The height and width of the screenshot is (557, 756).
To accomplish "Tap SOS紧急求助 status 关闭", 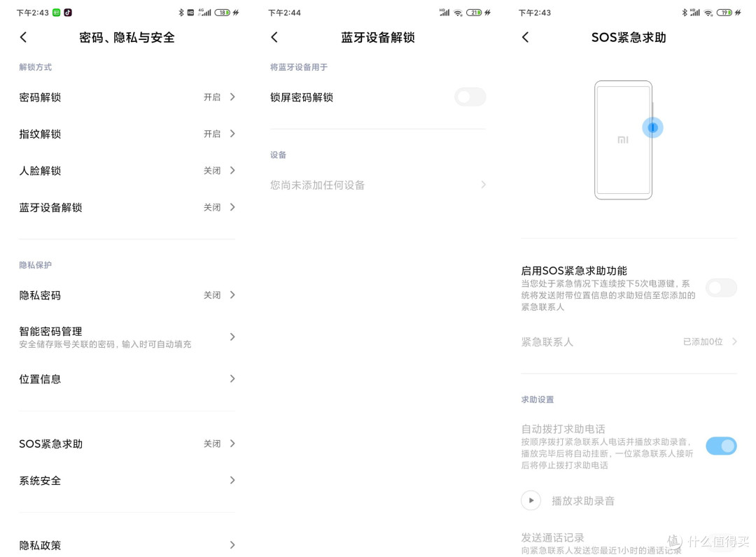I will click(212, 443).
